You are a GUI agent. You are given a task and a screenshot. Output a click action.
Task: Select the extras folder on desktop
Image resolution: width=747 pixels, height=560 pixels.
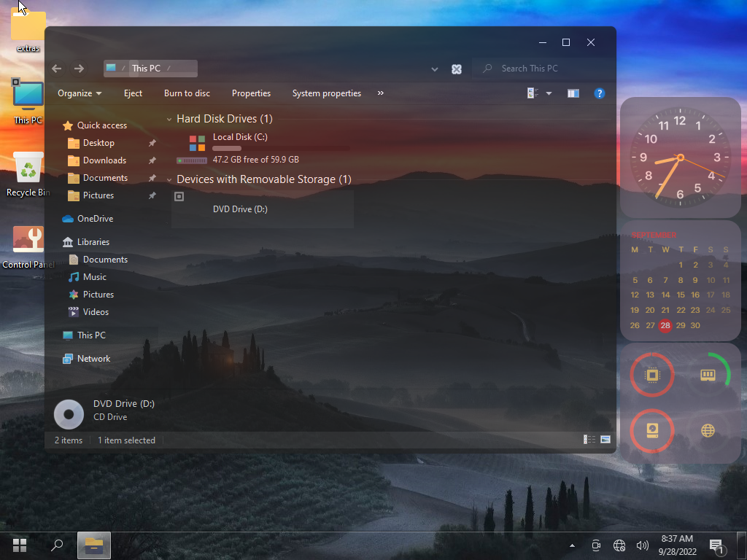tap(28, 29)
